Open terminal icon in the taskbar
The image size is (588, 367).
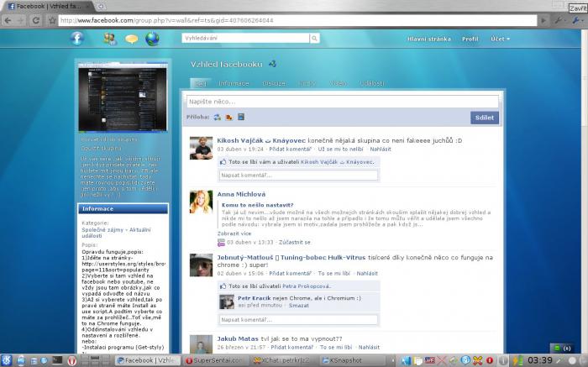(x=57, y=360)
